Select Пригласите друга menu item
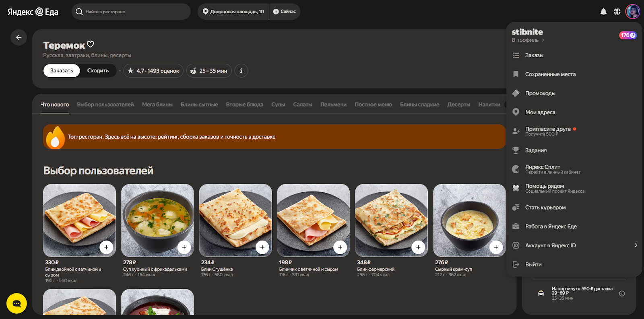Screen dimensions: 644x319 coord(574,131)
